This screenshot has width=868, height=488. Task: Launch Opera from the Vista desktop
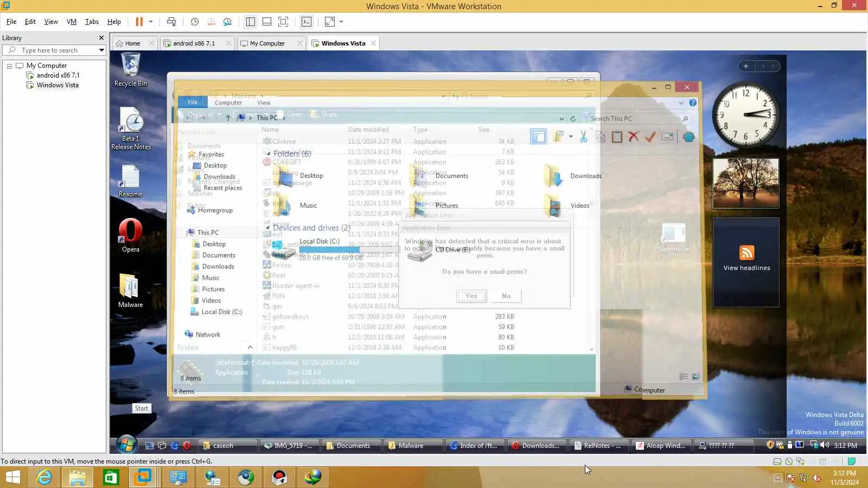coord(131,235)
